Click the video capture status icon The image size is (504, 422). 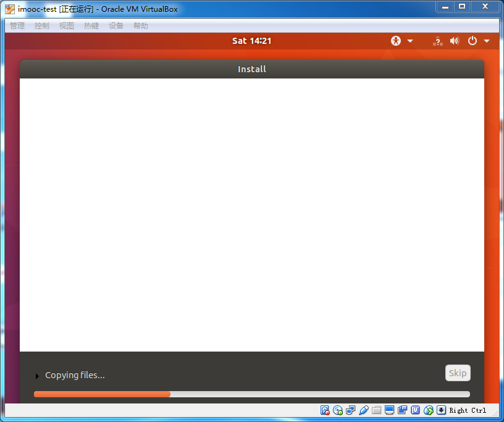403,410
